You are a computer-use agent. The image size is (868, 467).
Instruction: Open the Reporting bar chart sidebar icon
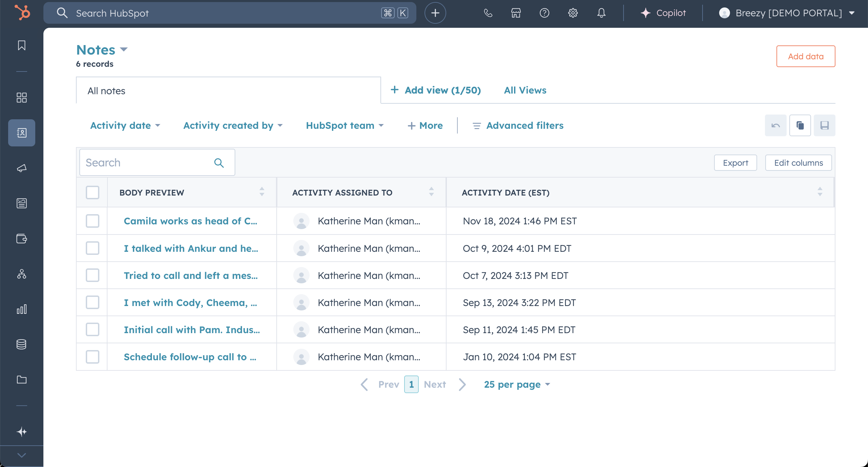tap(22, 309)
